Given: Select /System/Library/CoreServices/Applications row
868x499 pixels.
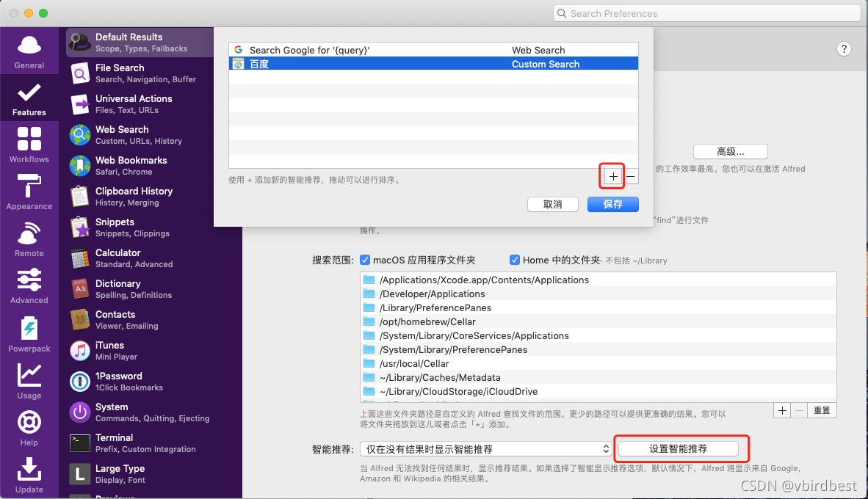Looking at the screenshot, I should click(x=598, y=335).
